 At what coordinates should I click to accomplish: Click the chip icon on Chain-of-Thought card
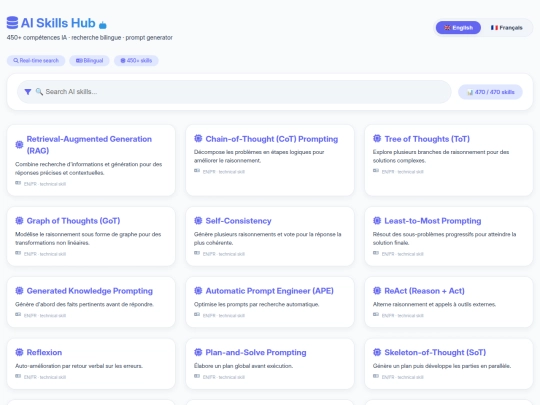198,138
